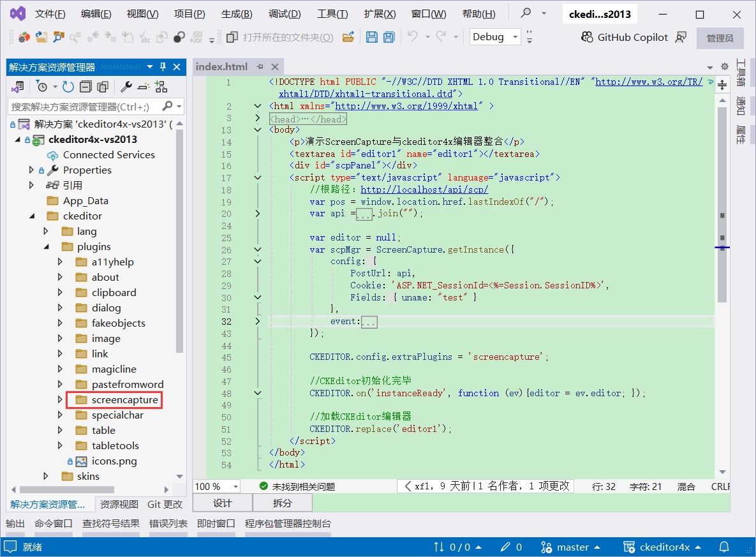Open the 调试(D) menu
Image resolution: width=756 pixels, height=557 pixels.
click(x=285, y=14)
